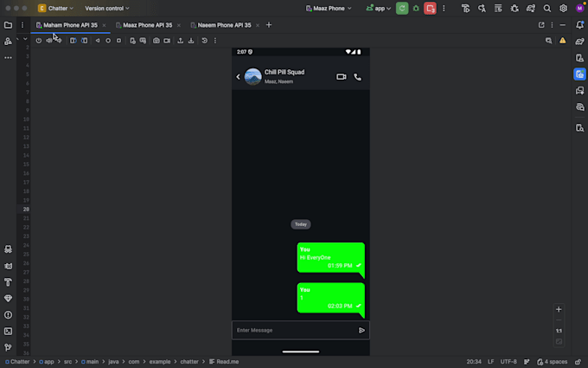The image size is (588, 368).
Task: Open Running Devices panel options dots
Action: pyautogui.click(x=552, y=25)
